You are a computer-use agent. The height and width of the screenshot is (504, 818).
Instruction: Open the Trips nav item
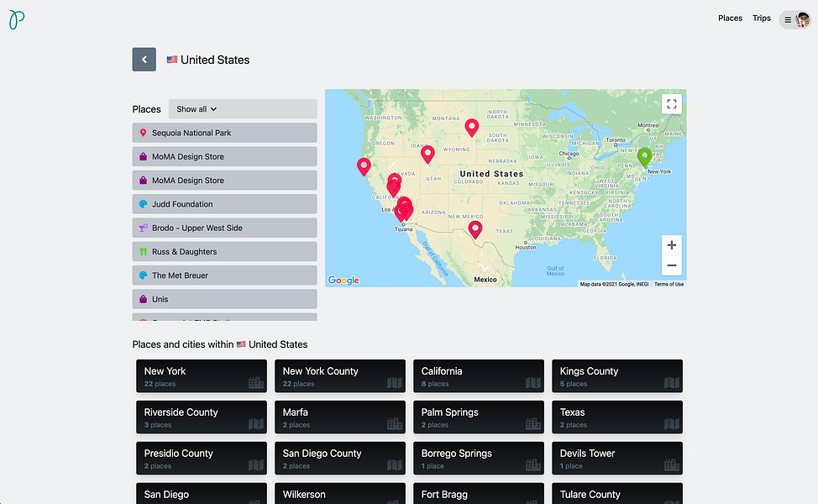tap(761, 18)
